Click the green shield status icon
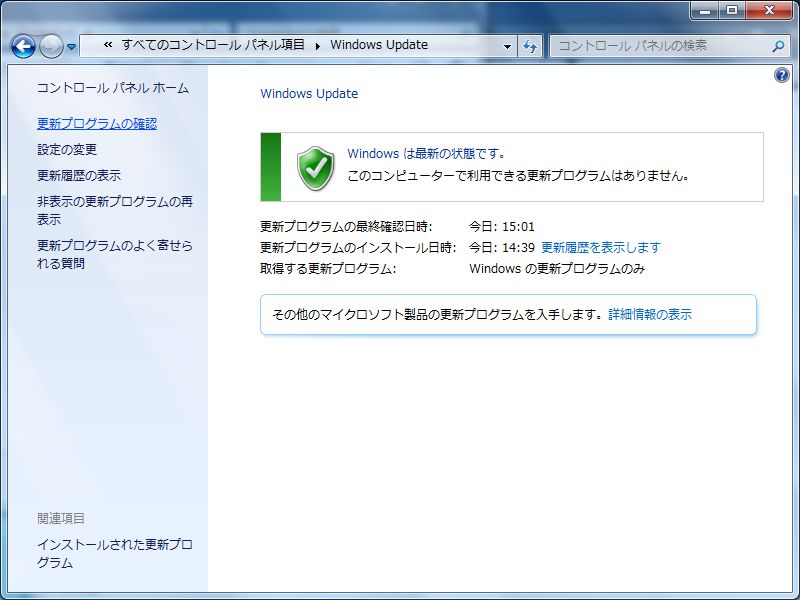The height and width of the screenshot is (600, 800). point(316,168)
